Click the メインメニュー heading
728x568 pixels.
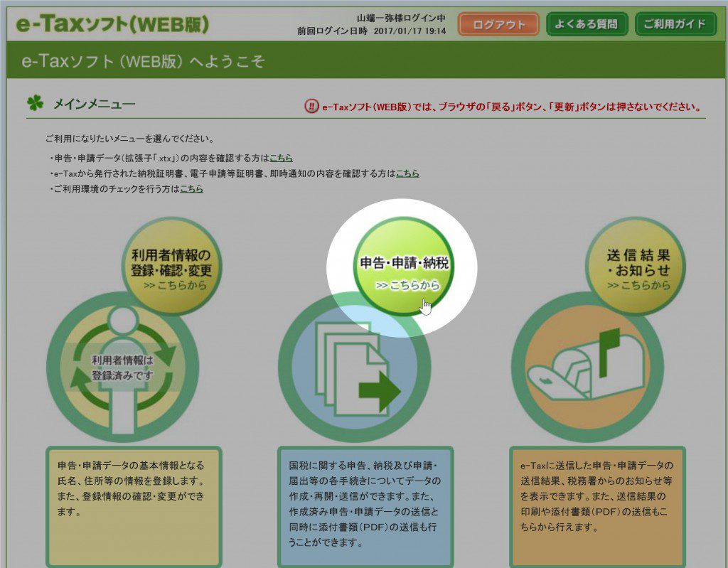[x=95, y=104]
